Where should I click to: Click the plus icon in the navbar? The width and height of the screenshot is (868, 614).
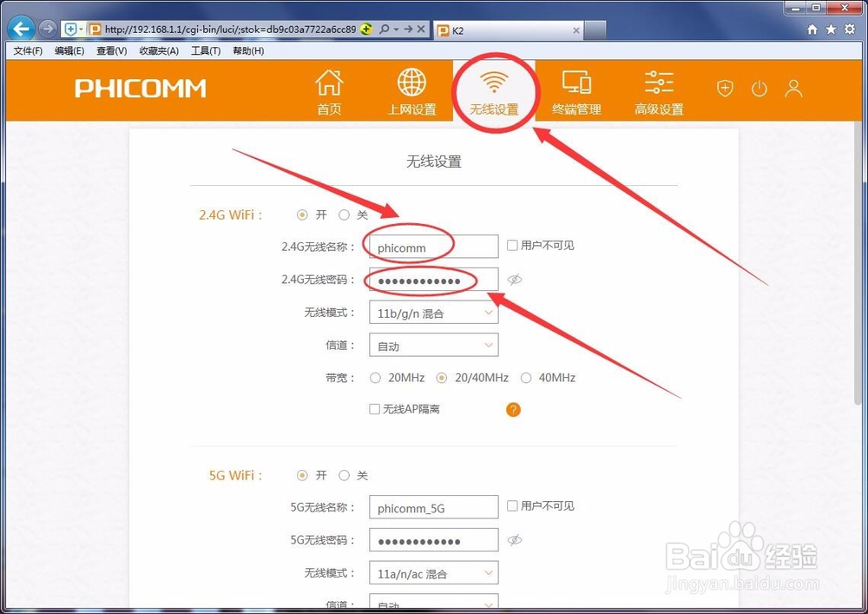click(x=725, y=88)
